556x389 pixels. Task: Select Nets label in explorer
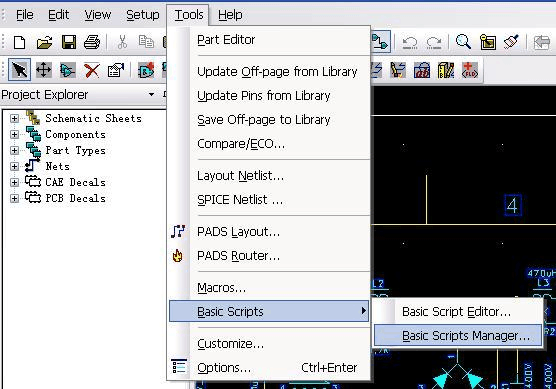coord(57,166)
